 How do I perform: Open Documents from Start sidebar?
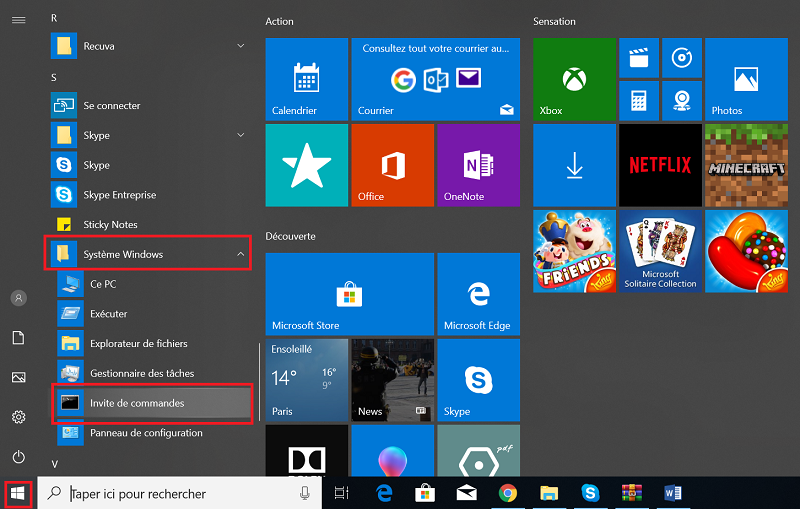click(19, 338)
